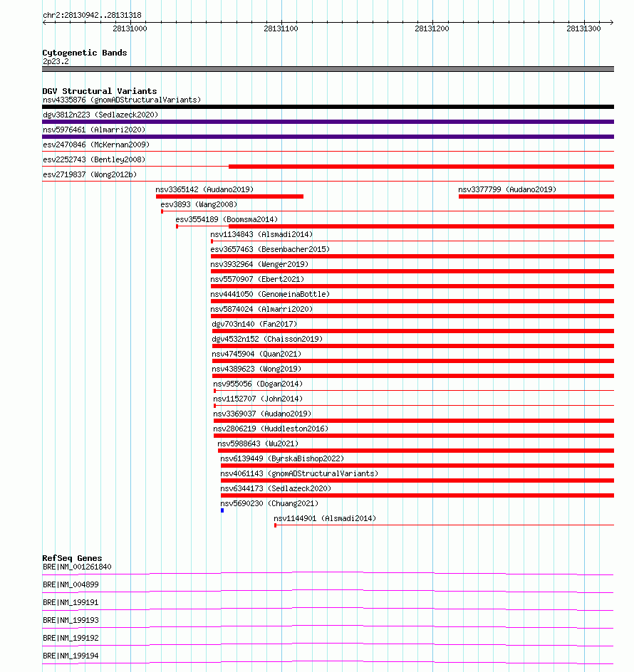Screen dimensions: 634x672
Task: Open the dgv3812n223 (Sedlazeck2020) variant
Action: click(x=100, y=115)
